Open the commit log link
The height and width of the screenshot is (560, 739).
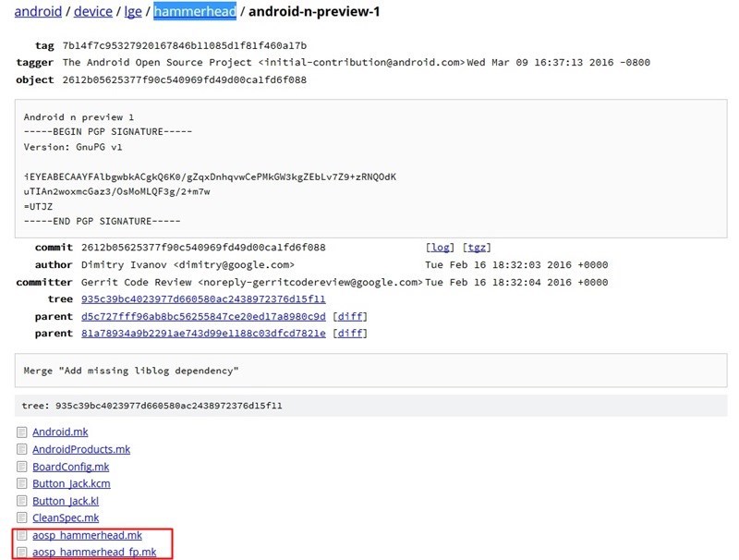[x=441, y=248]
